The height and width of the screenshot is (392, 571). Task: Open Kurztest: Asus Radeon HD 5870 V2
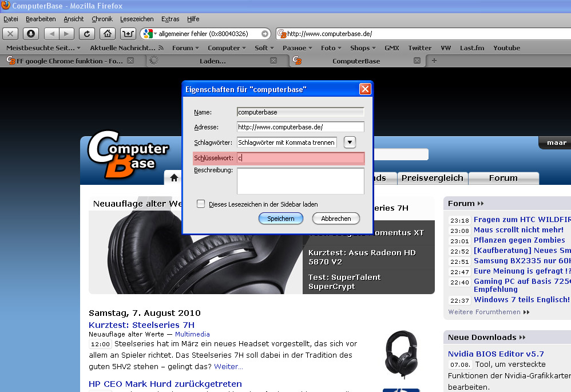tap(362, 257)
